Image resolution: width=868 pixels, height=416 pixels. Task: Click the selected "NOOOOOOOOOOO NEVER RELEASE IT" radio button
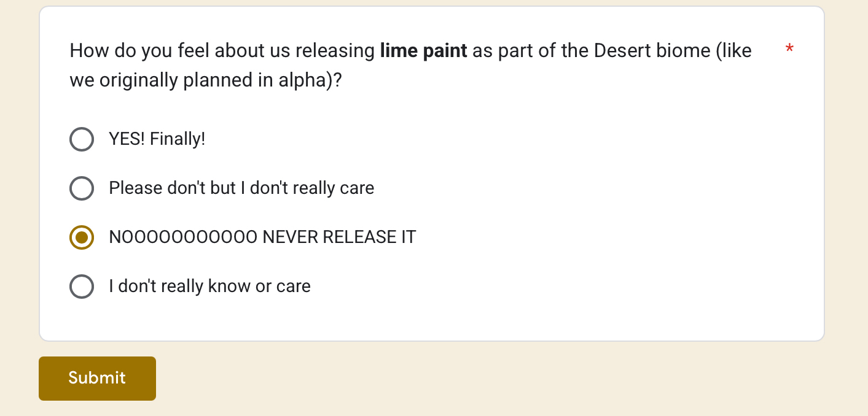pyautogui.click(x=82, y=237)
